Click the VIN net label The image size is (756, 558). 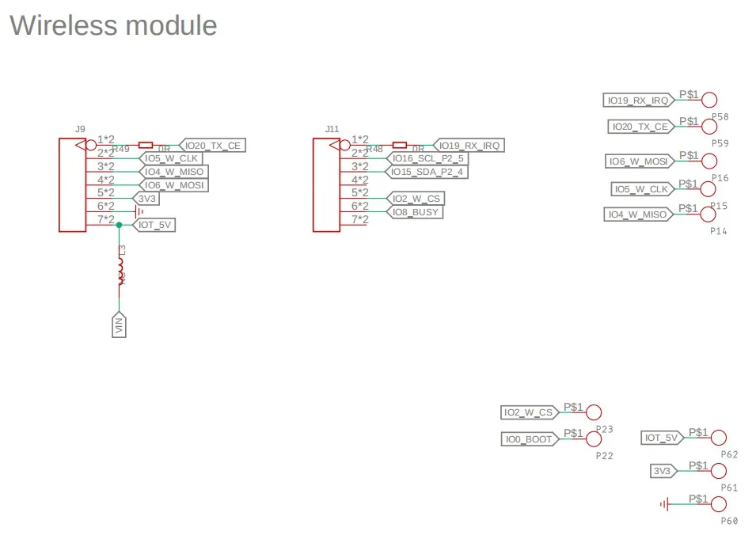click(x=119, y=325)
